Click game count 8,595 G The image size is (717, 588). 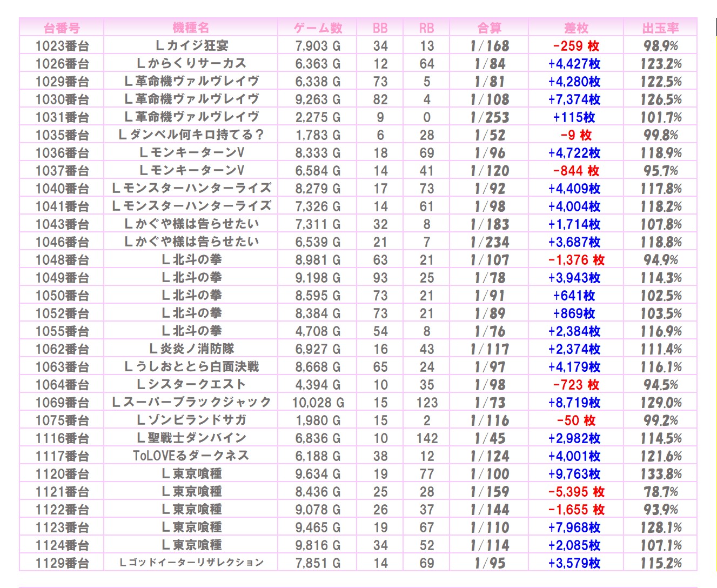point(318,296)
